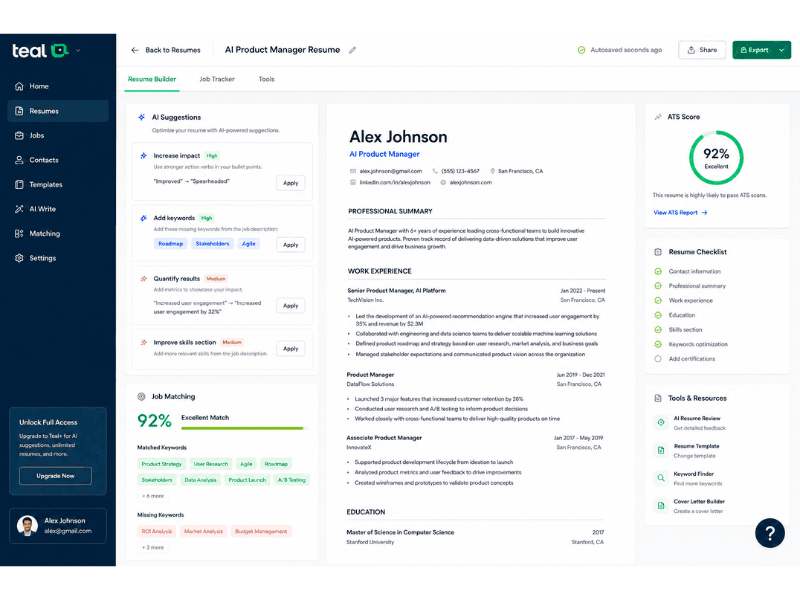Screen dimensions: 800x600
Task: Open the Export dropdown arrow
Action: point(782,50)
